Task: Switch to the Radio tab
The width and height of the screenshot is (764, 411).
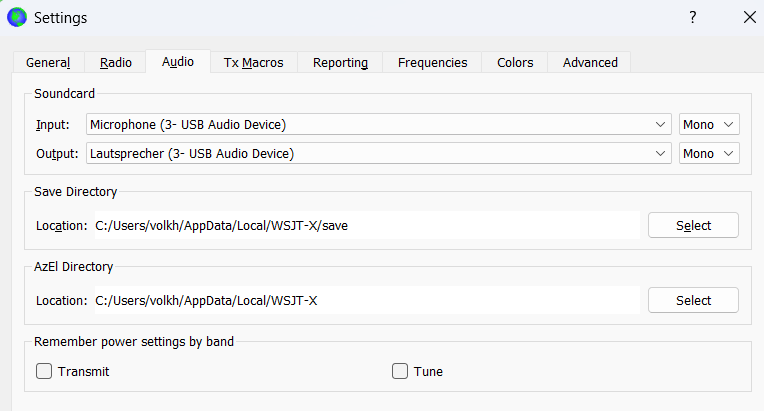Action: [x=116, y=62]
